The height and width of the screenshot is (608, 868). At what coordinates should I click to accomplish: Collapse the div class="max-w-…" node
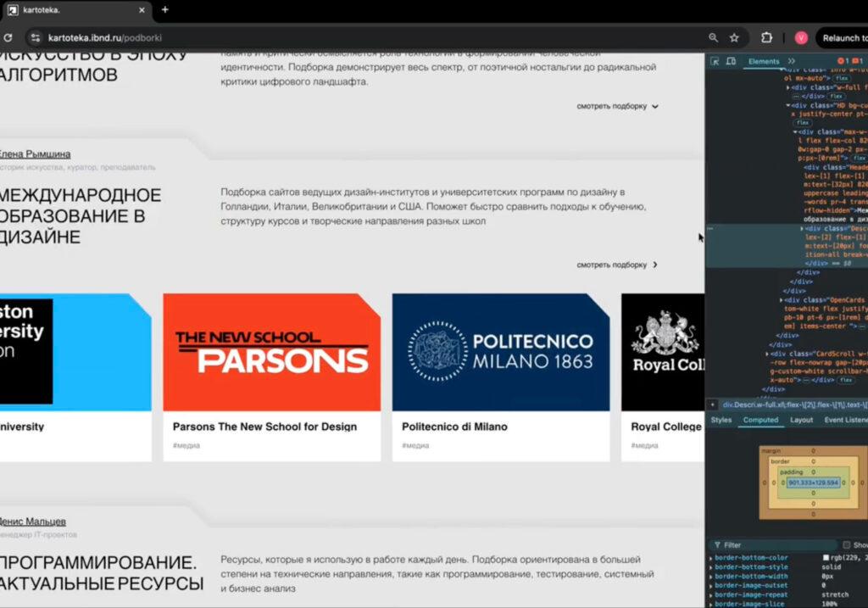coord(795,131)
